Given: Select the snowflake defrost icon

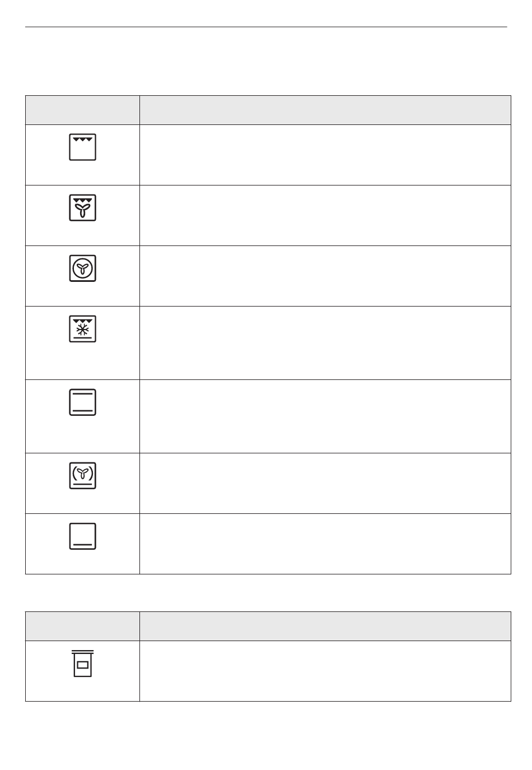Looking at the screenshot, I should (x=83, y=328).
